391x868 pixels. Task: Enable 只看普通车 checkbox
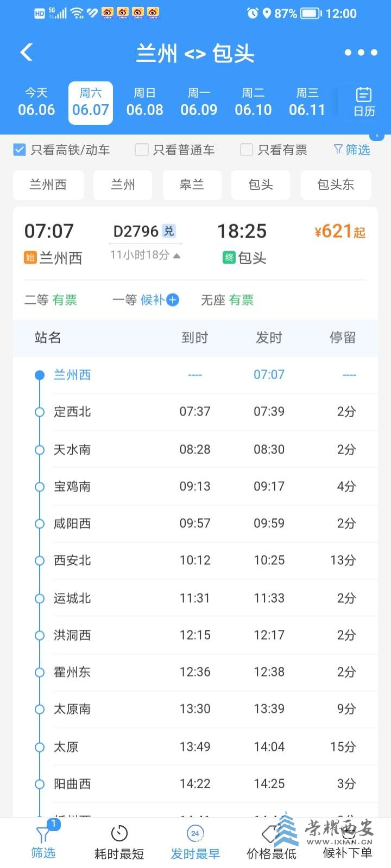coord(141,150)
